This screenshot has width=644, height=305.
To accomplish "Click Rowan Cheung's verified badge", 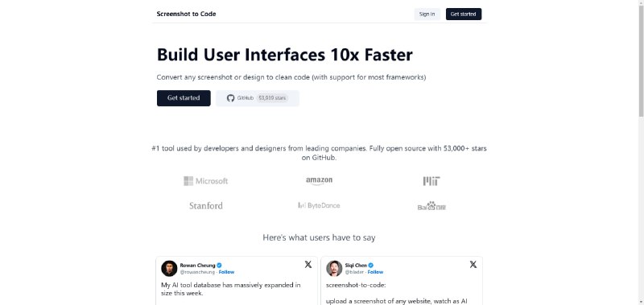I will click(219, 266).
